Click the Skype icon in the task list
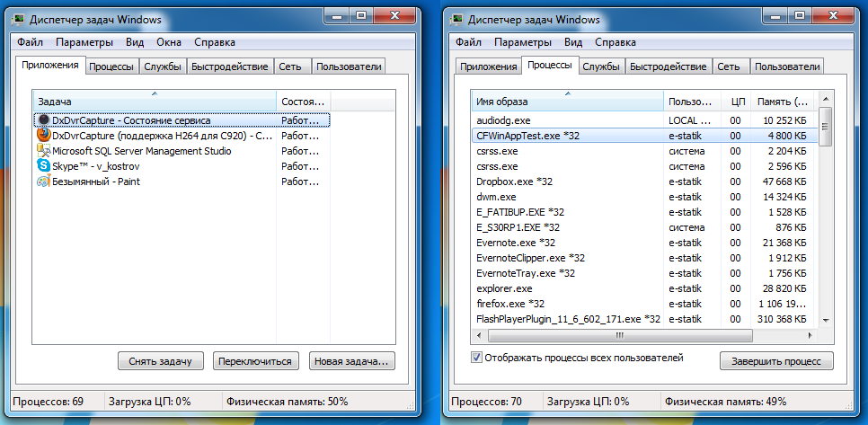The height and width of the screenshot is (425, 868). point(44,166)
